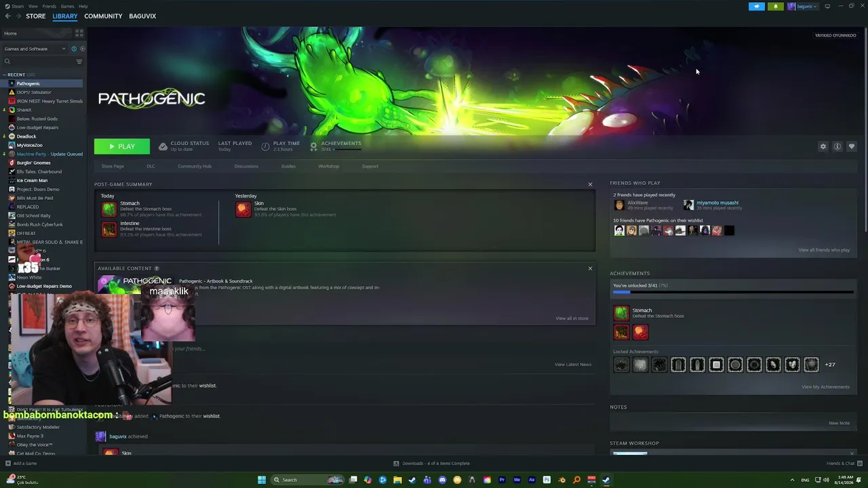
Task: Click View Latest News link
Action: click(x=573, y=365)
